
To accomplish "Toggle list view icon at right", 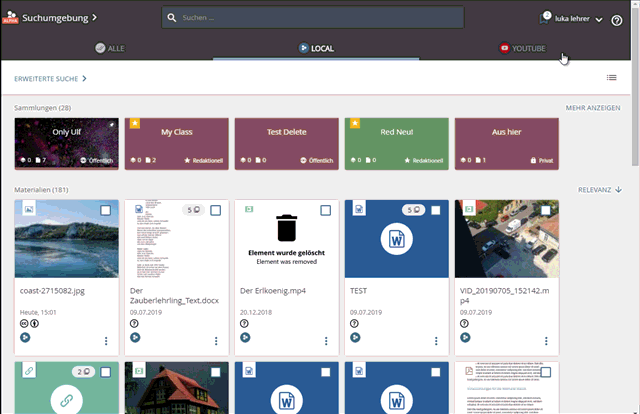I will (x=611, y=77).
